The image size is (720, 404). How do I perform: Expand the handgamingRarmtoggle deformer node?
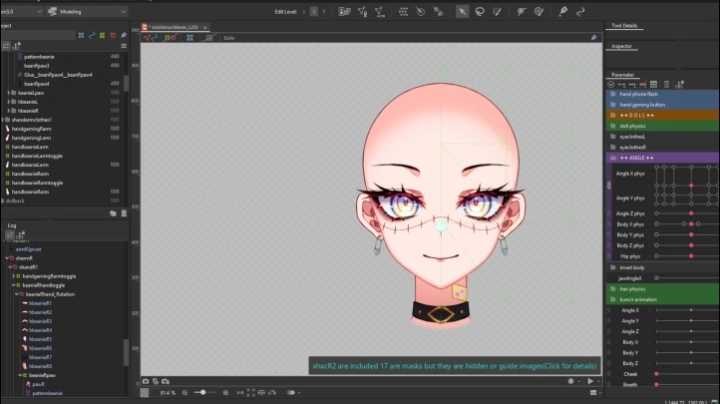click(x=13, y=276)
